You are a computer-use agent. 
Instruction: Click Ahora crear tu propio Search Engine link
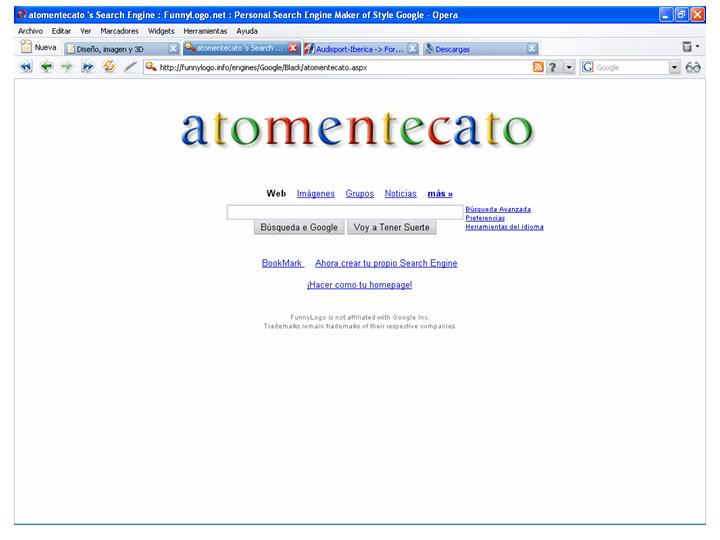(386, 263)
